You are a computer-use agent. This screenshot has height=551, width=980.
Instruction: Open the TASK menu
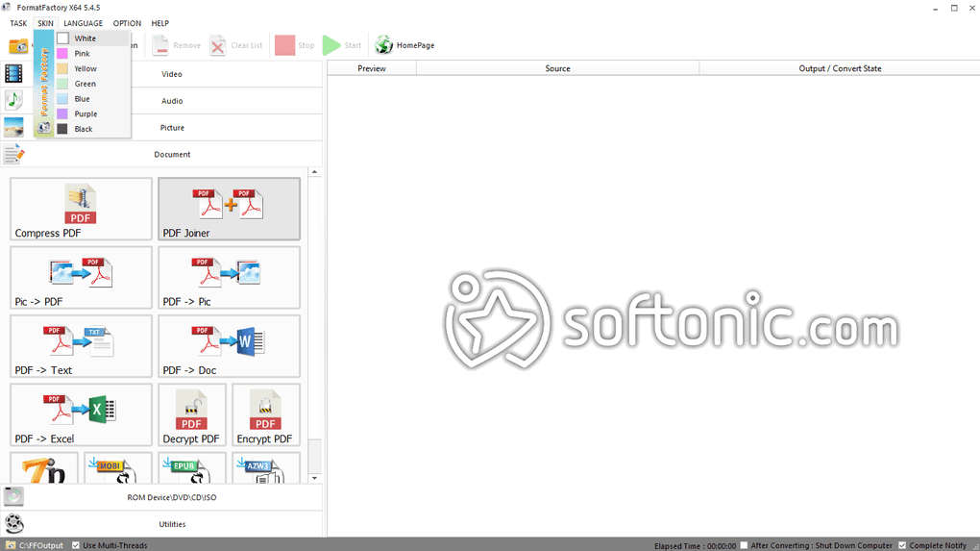(x=18, y=23)
